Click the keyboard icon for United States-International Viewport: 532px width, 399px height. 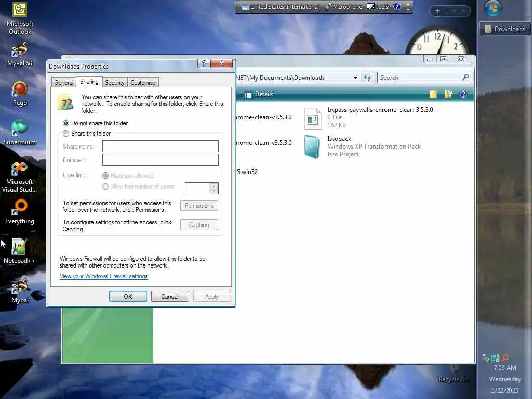246,7
